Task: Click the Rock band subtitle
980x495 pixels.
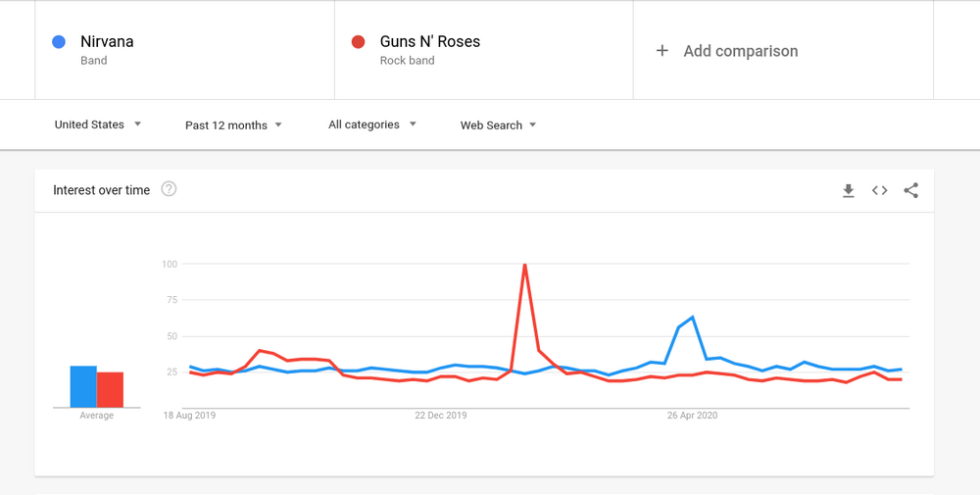Action: [x=408, y=61]
